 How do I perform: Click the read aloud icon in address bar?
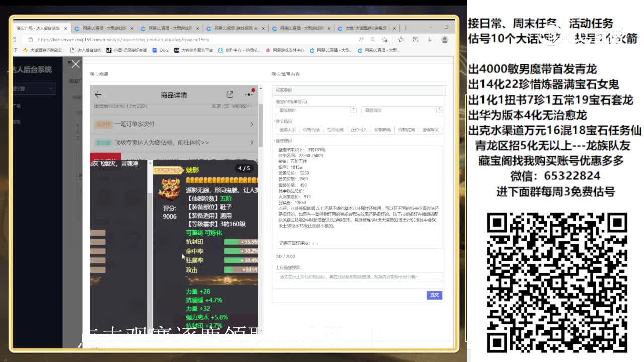click(x=361, y=39)
